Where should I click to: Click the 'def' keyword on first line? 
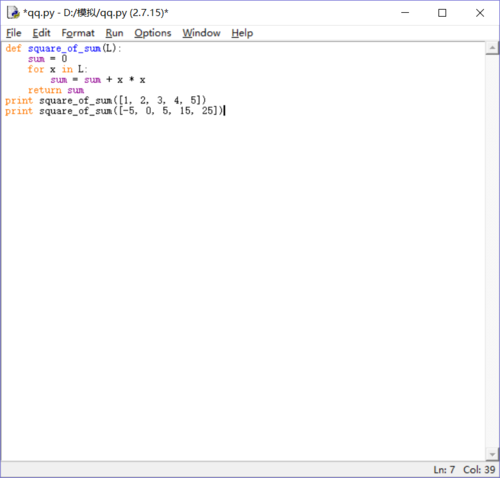tap(13, 48)
